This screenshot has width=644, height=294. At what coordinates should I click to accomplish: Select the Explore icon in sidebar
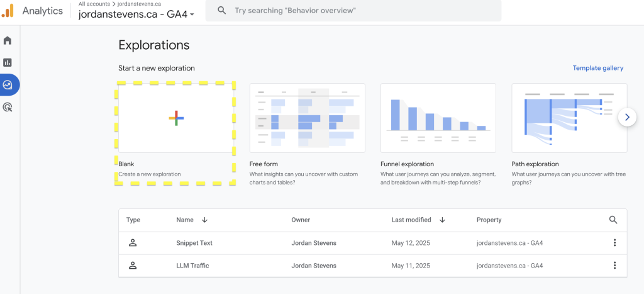pyautogui.click(x=8, y=84)
